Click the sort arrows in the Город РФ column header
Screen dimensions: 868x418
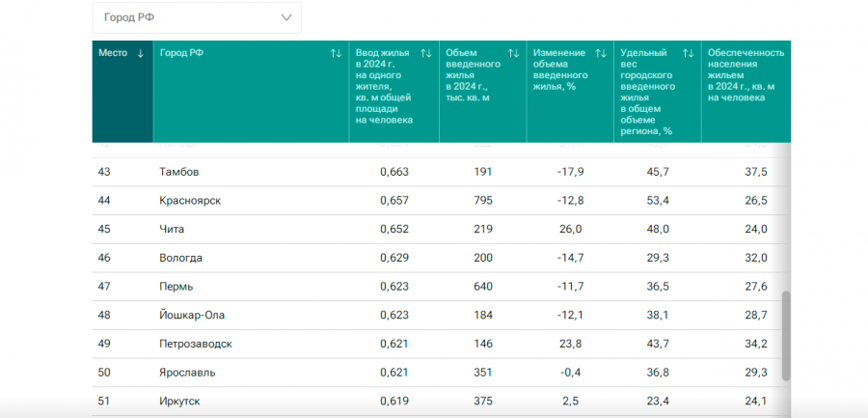tap(336, 53)
